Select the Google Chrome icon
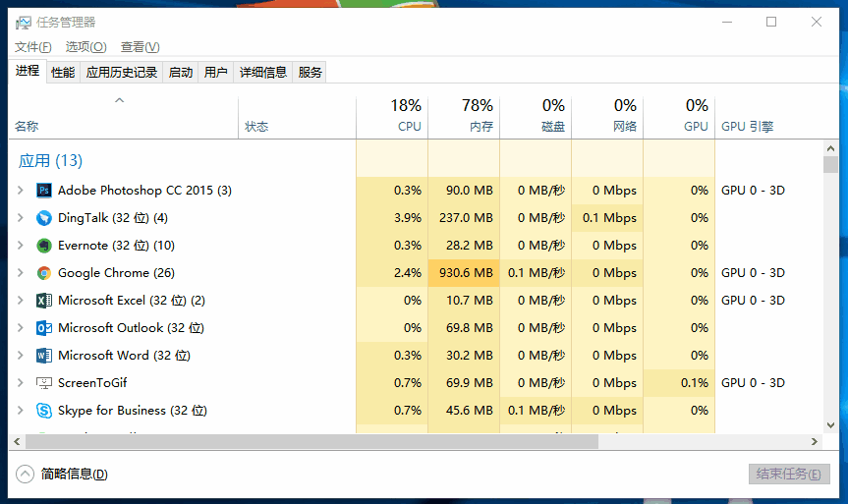 (x=44, y=273)
